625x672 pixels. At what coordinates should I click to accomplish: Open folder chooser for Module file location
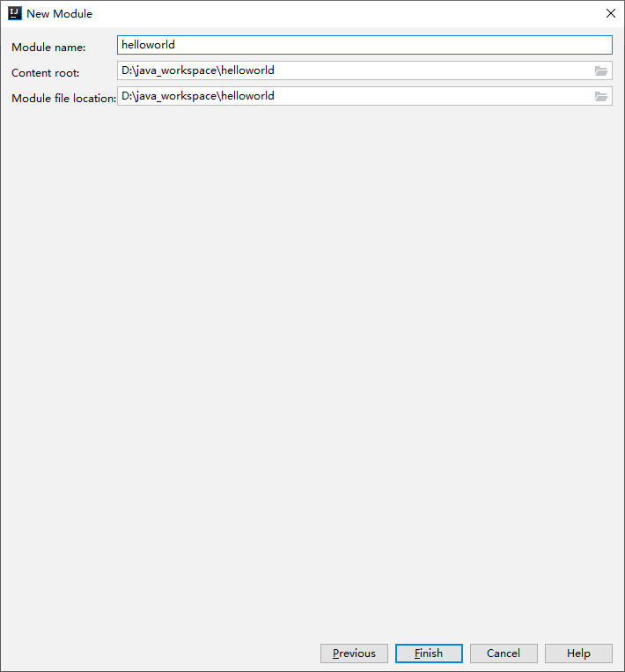[x=601, y=96]
